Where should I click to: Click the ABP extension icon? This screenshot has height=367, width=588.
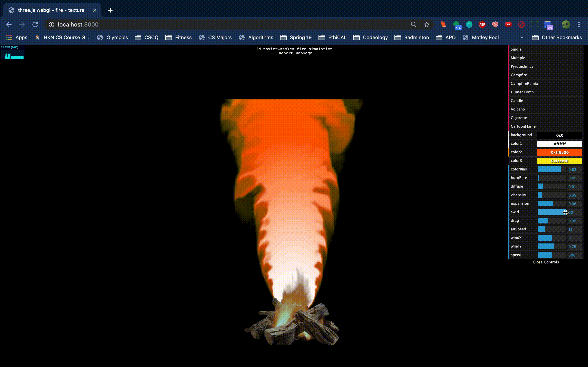click(x=482, y=24)
